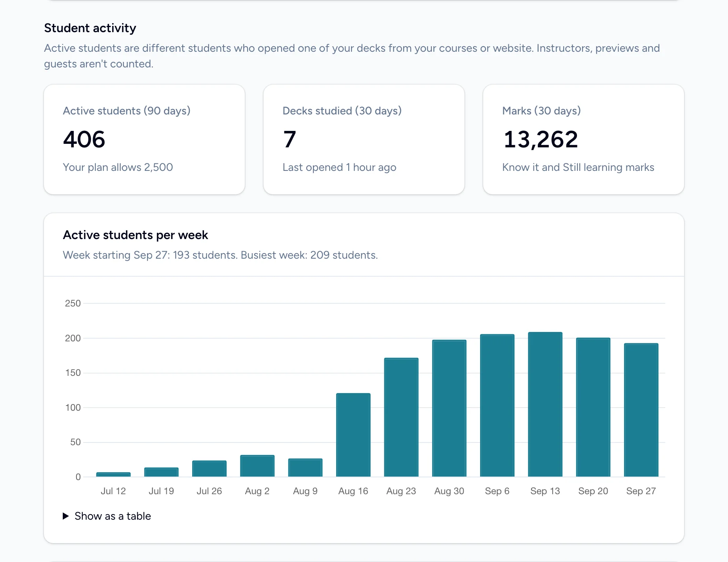Screen dimensions: 728x562
Task: Select the Jul 12 bar in chart
Action: [113, 475]
